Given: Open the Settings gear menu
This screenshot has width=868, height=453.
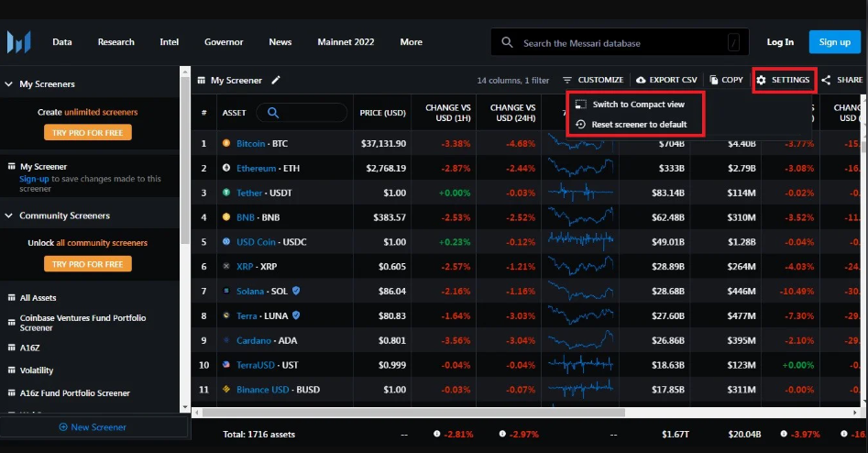Looking at the screenshot, I should (785, 80).
